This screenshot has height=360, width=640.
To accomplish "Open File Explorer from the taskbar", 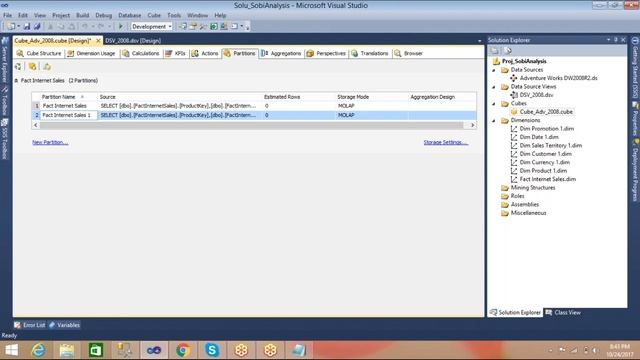I will click(x=67, y=350).
